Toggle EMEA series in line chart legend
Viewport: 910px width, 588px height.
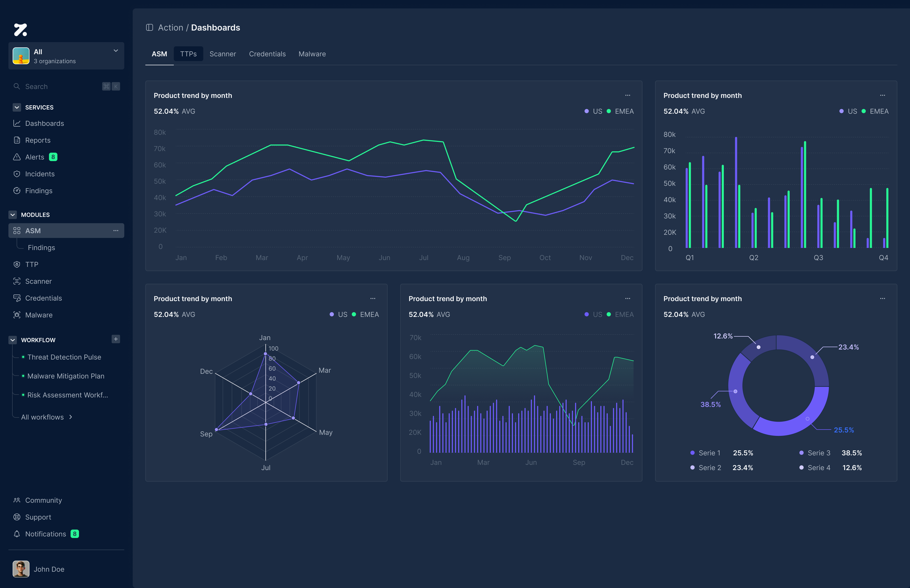pyautogui.click(x=620, y=111)
